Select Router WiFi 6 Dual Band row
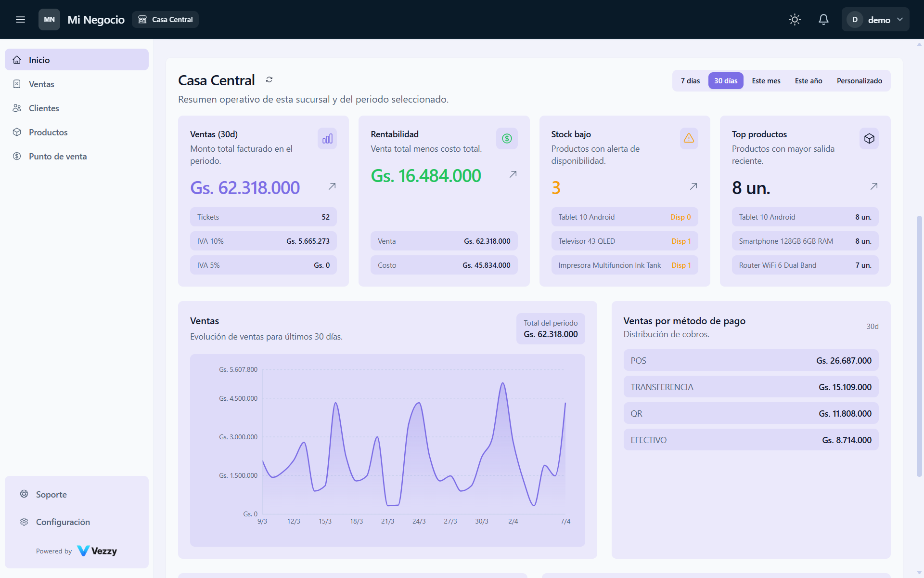This screenshot has height=578, width=924. pos(805,265)
